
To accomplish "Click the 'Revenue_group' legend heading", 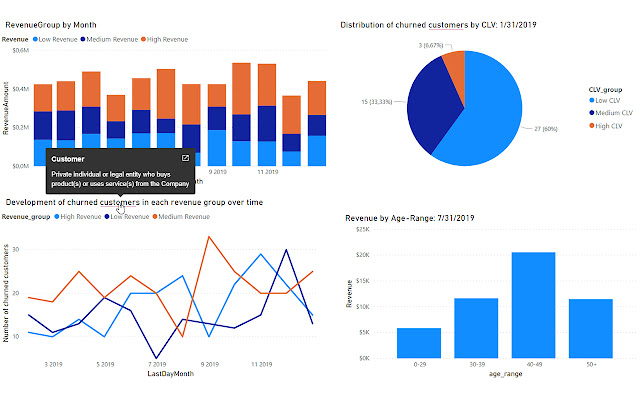I will pos(26,216).
